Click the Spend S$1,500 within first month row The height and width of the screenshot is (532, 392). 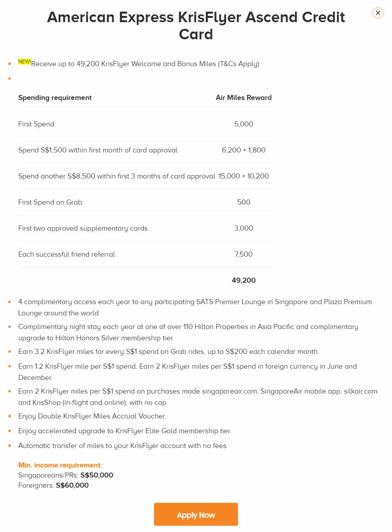(98, 150)
